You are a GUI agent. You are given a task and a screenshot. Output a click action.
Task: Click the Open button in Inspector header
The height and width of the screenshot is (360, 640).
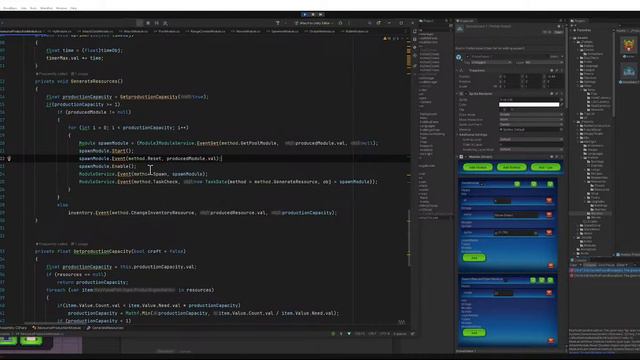(x=558, y=32)
